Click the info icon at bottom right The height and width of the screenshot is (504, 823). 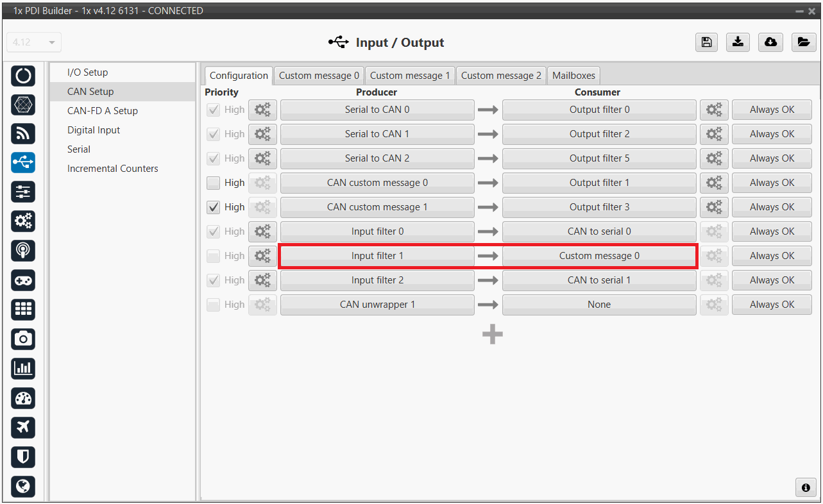pos(806,487)
